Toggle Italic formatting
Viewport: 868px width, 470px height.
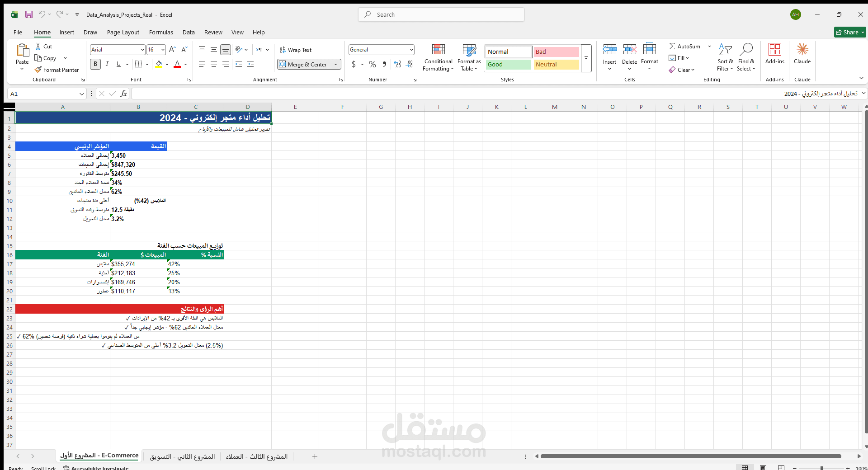pyautogui.click(x=107, y=64)
